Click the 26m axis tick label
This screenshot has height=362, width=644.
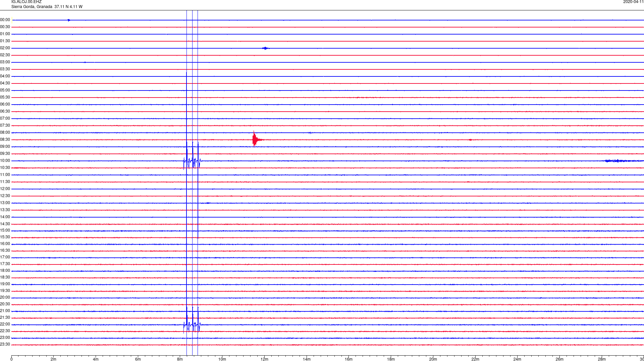[559, 359]
